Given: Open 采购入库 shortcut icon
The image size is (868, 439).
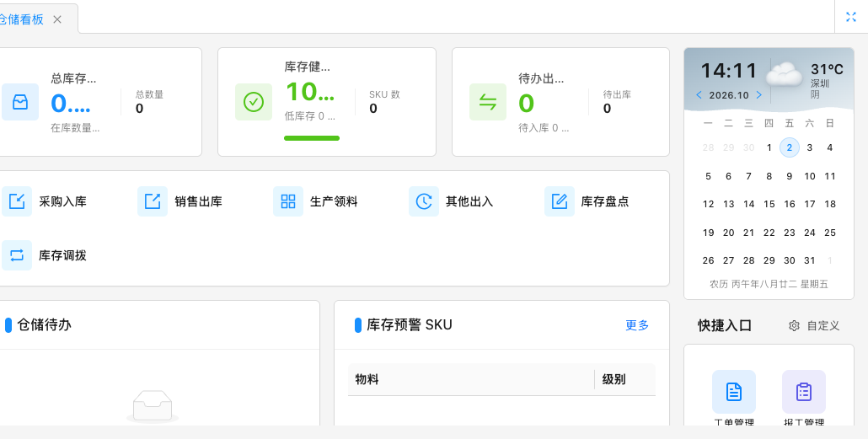Looking at the screenshot, I should 17,201.
